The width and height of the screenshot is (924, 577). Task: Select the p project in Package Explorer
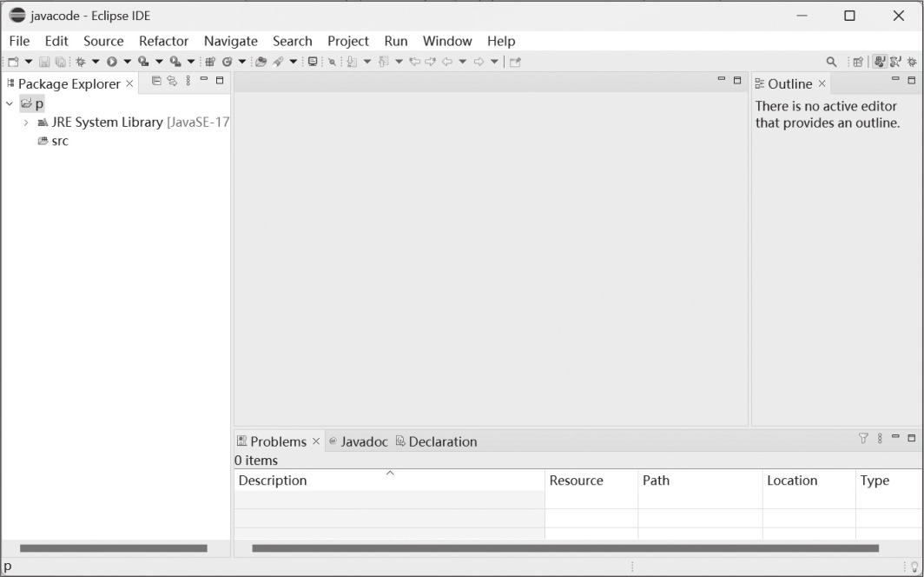tap(32, 103)
